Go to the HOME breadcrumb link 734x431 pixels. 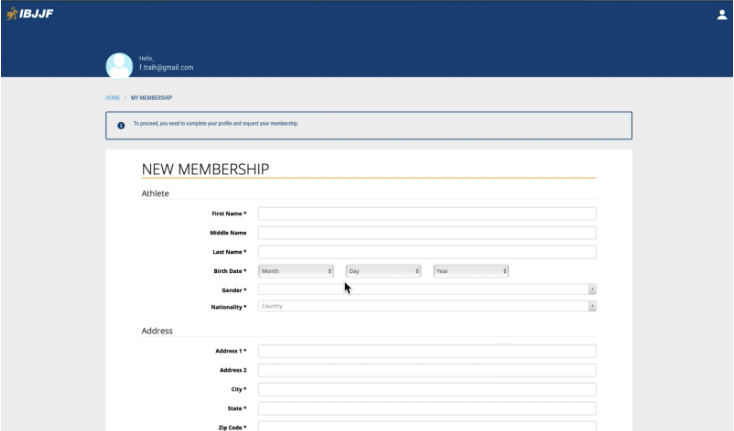(x=112, y=98)
